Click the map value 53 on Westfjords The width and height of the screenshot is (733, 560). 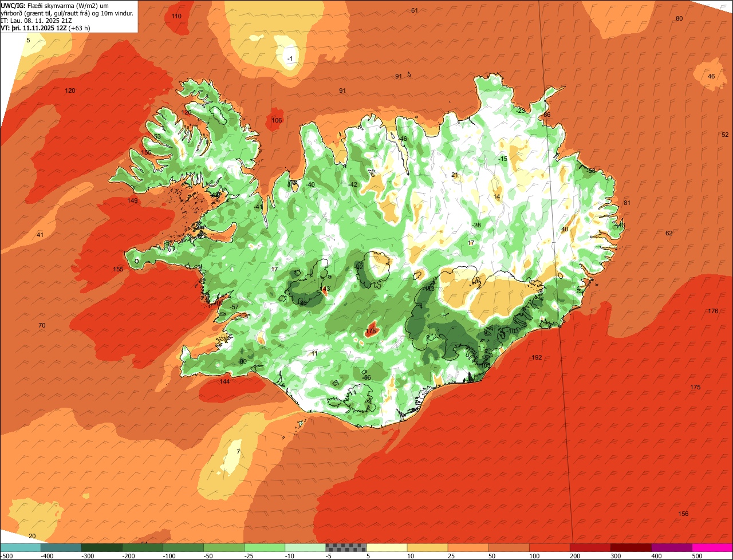pos(157,136)
